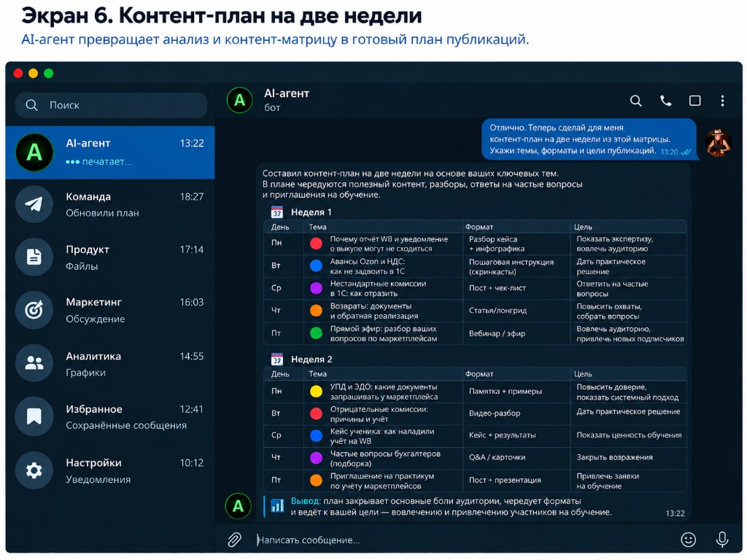
Task: Click the blue dot of Авансы Ozon row
Action: 317,265
